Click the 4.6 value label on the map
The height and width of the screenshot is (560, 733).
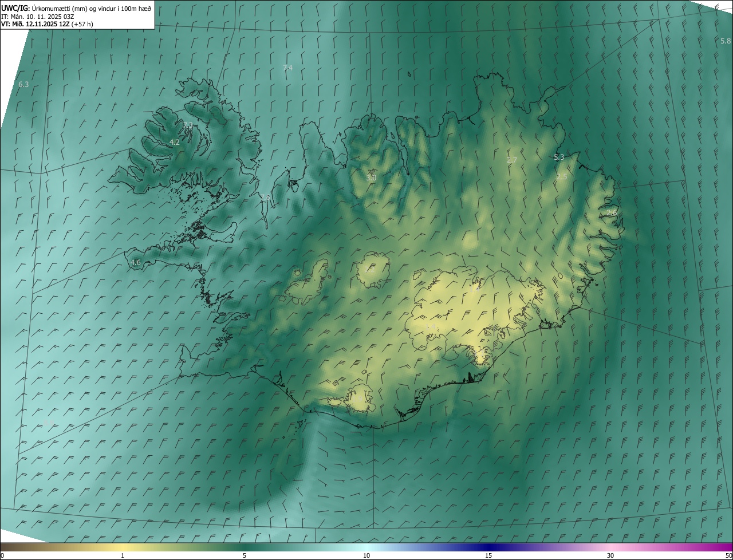[136, 263]
